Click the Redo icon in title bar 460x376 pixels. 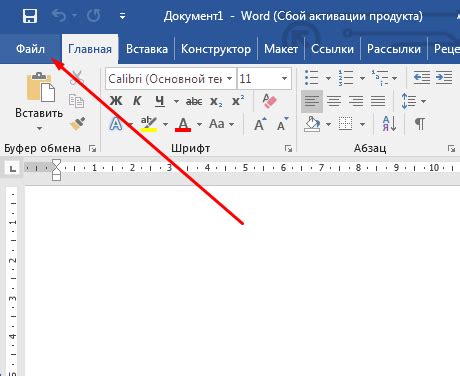coord(94,16)
